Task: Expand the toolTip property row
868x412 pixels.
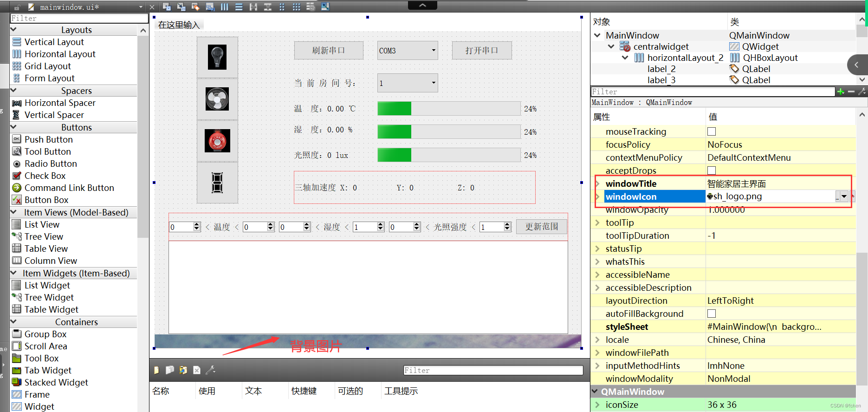Action: pos(597,222)
